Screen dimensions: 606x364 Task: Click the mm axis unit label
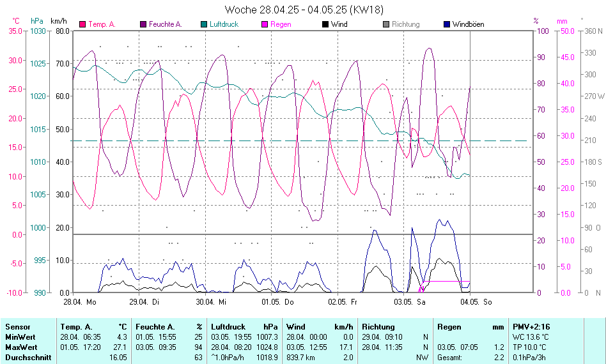562,21
